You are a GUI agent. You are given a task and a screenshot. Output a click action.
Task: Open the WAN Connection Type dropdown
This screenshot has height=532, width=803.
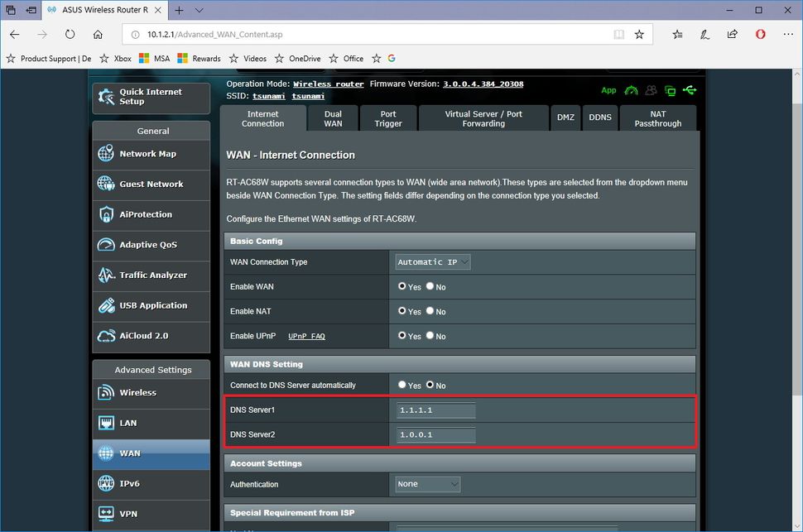pyautogui.click(x=431, y=261)
